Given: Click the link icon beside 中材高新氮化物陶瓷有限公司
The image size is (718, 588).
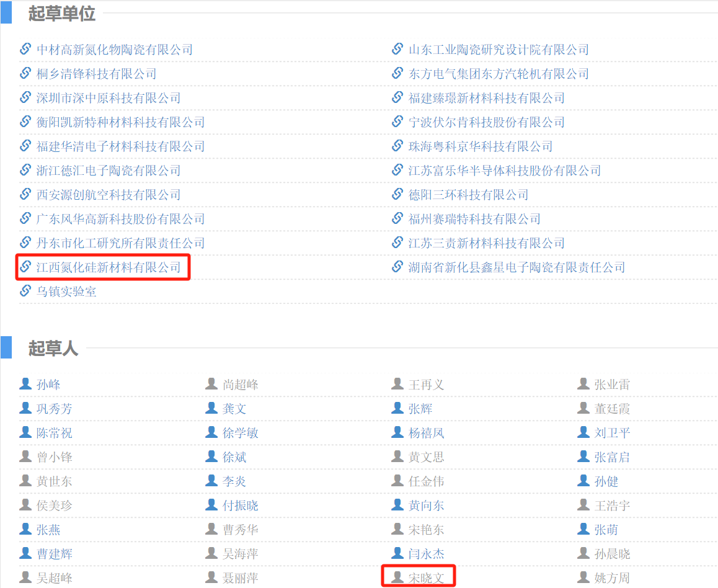Looking at the screenshot, I should pyautogui.click(x=25, y=48).
